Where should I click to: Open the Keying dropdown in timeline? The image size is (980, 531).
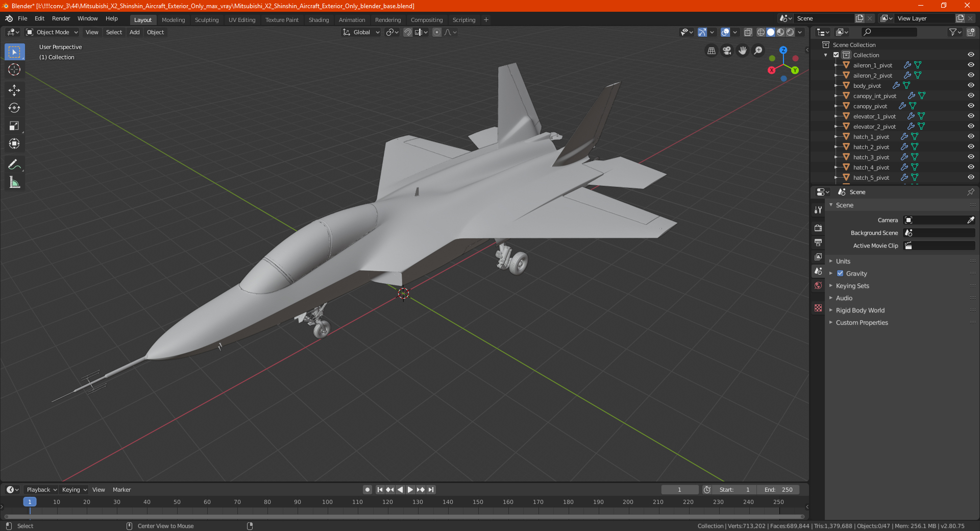tap(74, 490)
